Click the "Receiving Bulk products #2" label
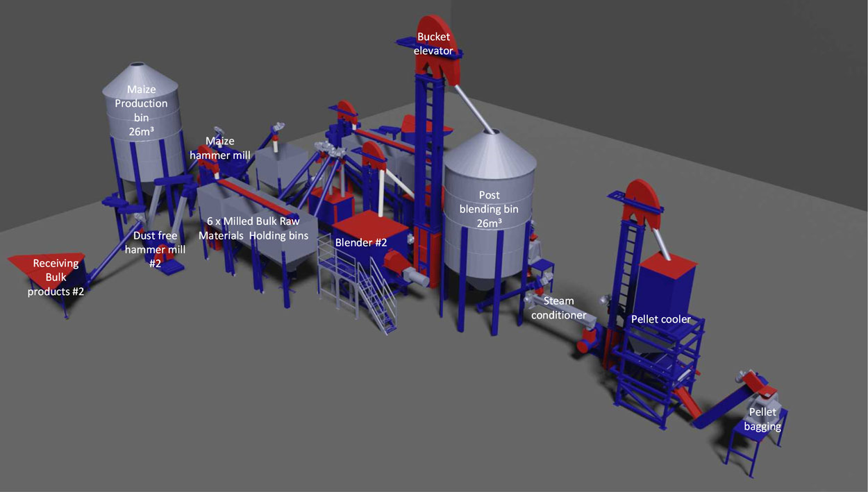868x492 pixels. pos(56,278)
